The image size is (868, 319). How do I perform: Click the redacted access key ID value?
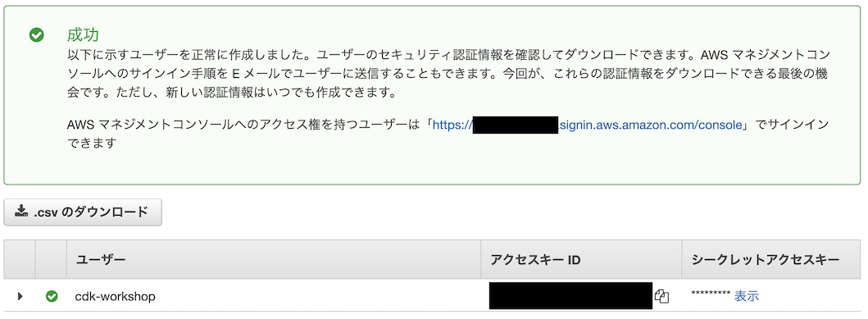tap(570, 295)
